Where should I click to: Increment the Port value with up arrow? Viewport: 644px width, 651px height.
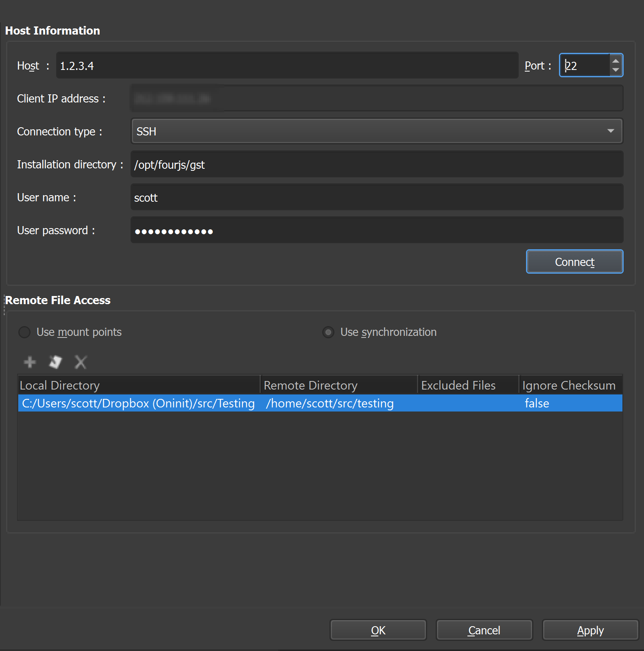[x=616, y=61]
